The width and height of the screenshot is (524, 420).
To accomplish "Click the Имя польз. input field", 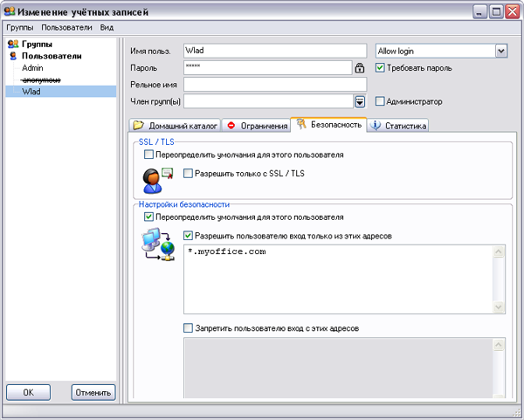I will [x=275, y=51].
